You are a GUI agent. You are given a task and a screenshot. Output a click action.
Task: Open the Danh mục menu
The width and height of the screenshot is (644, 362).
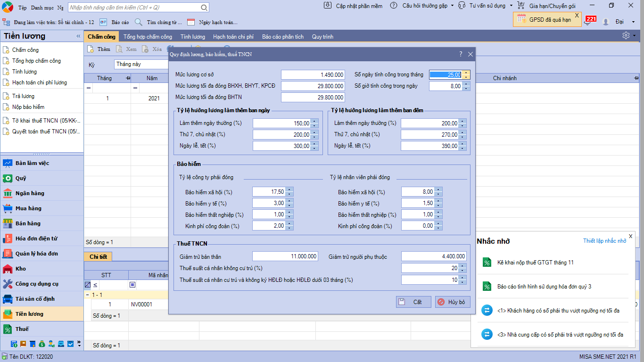click(42, 8)
